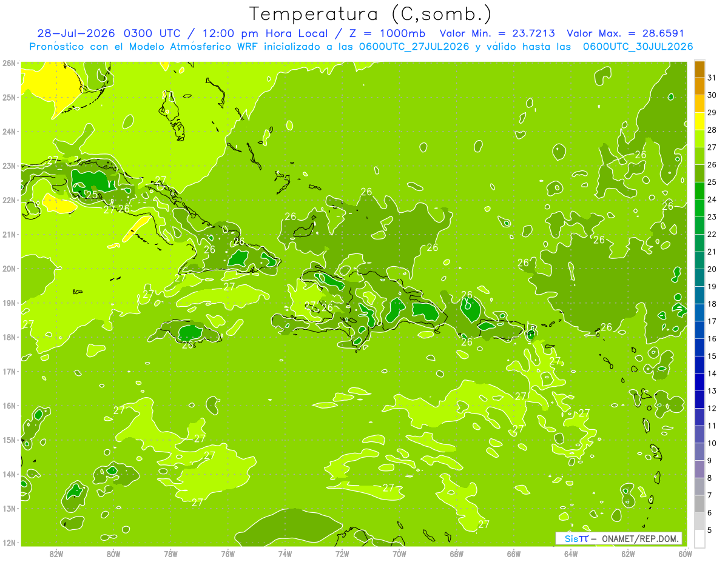This screenshot has width=728, height=562.
Task: Click legend value 11 on the color scale
Action: pos(712,426)
